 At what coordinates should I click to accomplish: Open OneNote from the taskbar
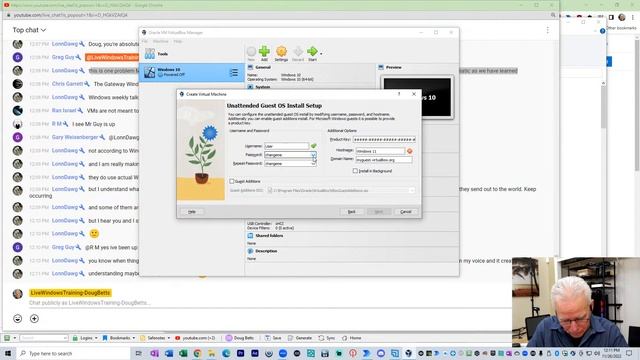point(154,353)
